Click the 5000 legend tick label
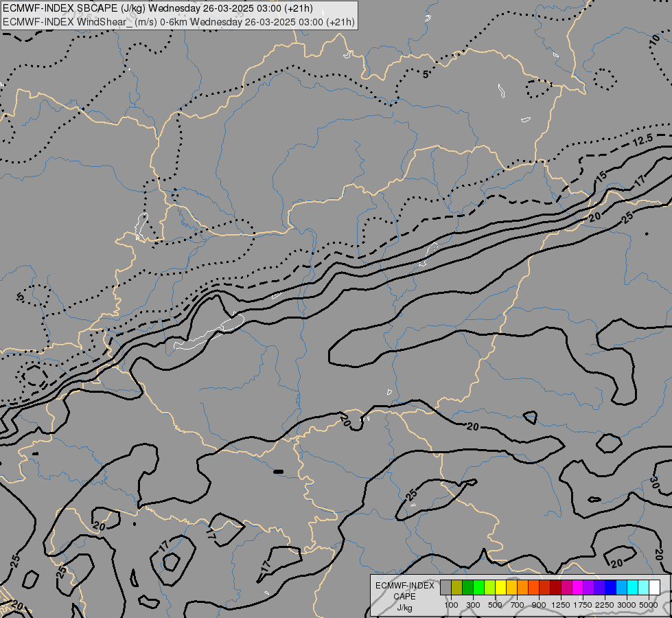The image size is (672, 618). tap(649, 605)
